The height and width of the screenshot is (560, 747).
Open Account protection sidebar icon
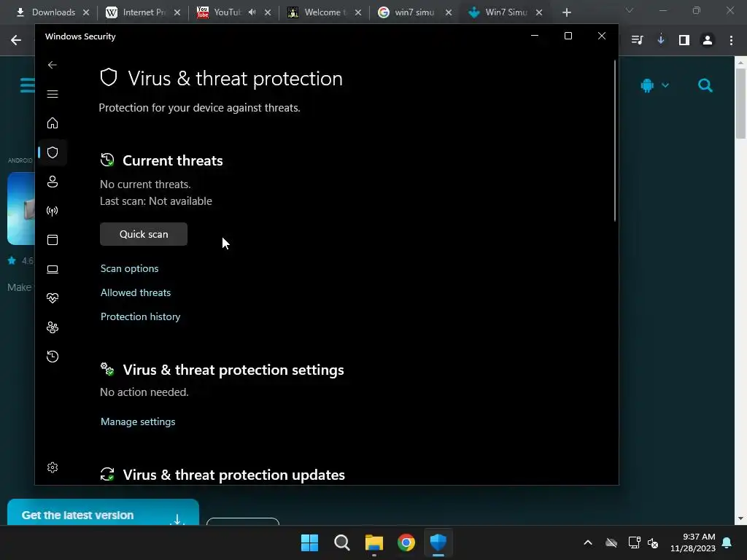coord(53,182)
